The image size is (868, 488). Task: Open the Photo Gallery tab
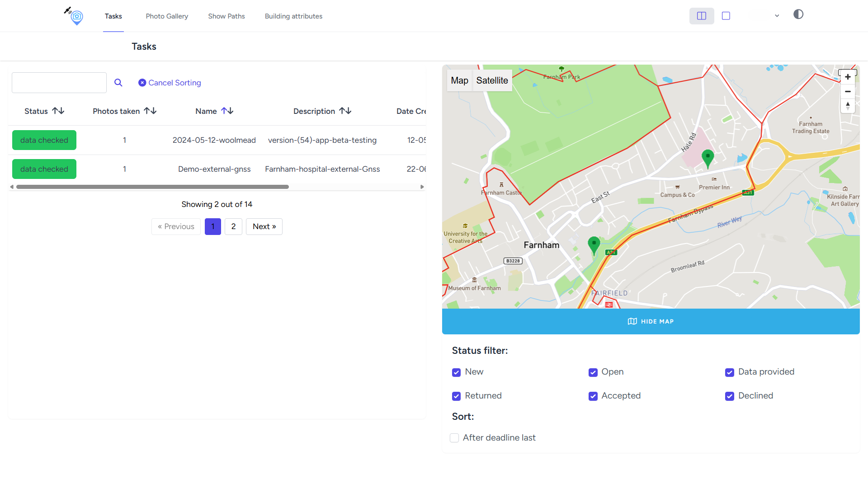click(167, 16)
